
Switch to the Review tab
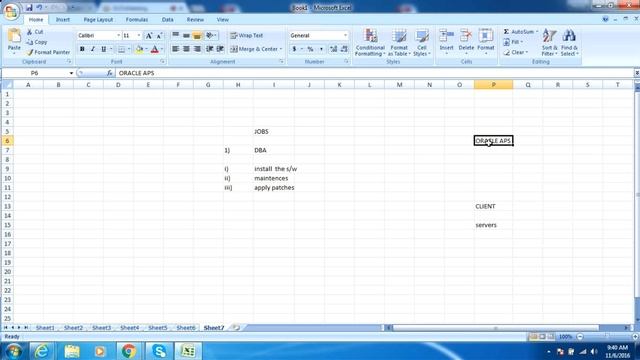tap(195, 20)
